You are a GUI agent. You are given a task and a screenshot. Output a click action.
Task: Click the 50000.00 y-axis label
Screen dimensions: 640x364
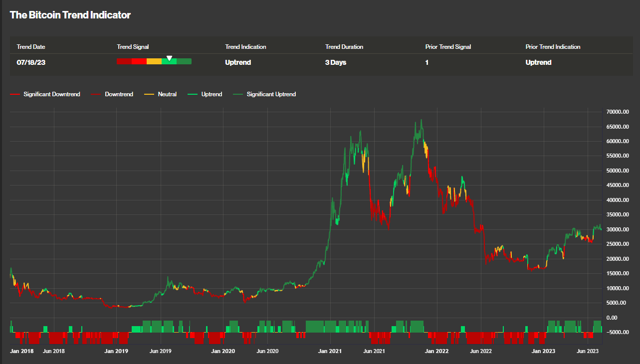pos(618,171)
